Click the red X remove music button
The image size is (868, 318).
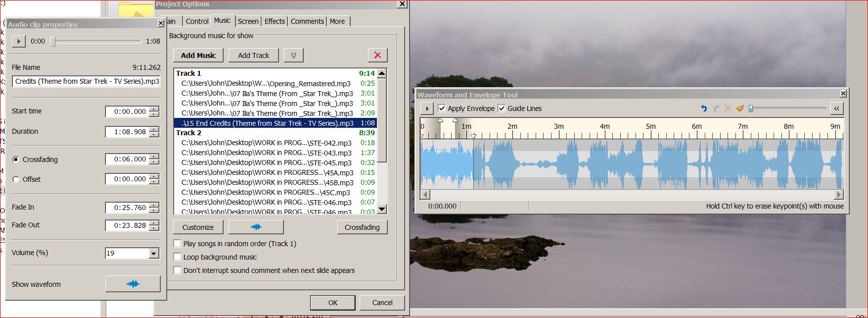coord(377,55)
